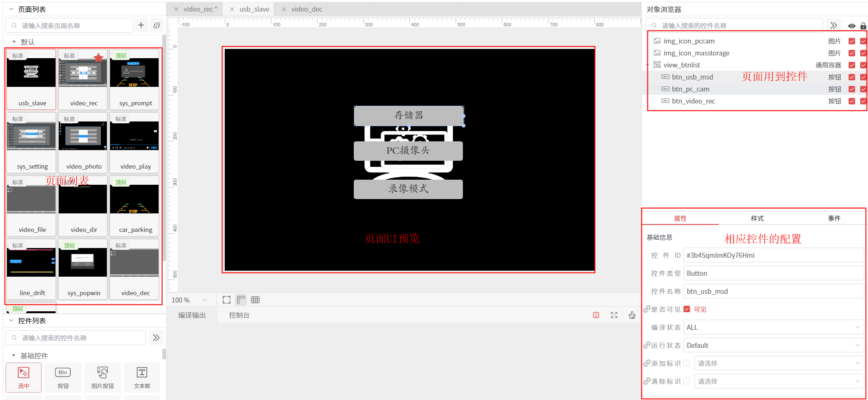Click the red log icon in output bar
The width and height of the screenshot is (868, 400).
(x=596, y=315)
